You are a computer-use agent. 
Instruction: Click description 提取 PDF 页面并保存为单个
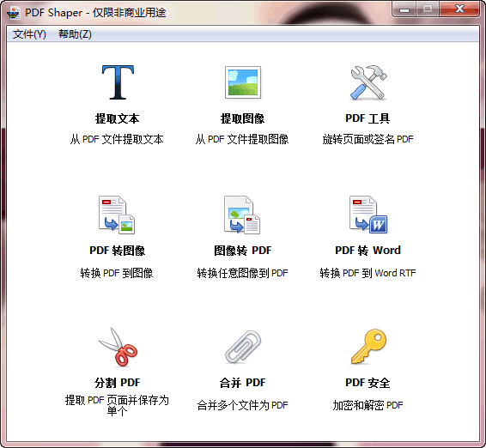click(117, 406)
